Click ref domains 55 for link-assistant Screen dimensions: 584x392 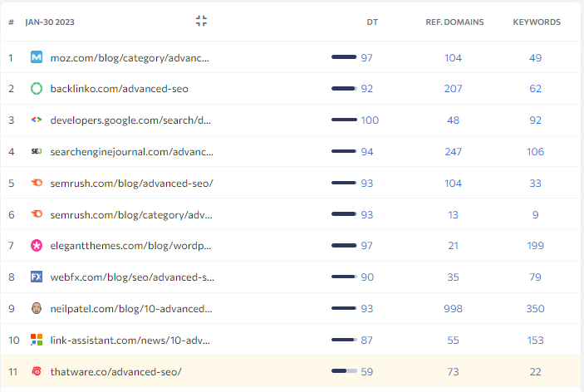[454, 340]
